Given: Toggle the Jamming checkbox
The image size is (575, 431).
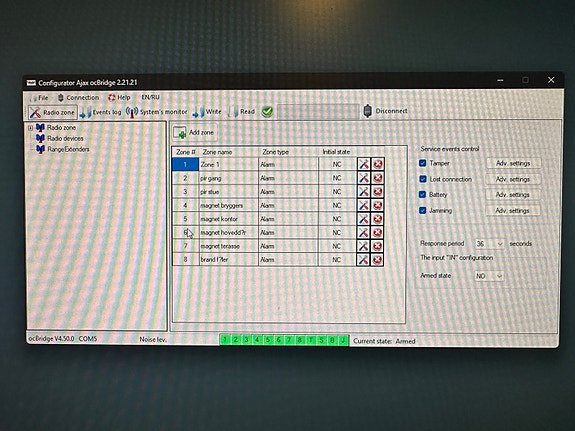Looking at the screenshot, I should point(423,210).
